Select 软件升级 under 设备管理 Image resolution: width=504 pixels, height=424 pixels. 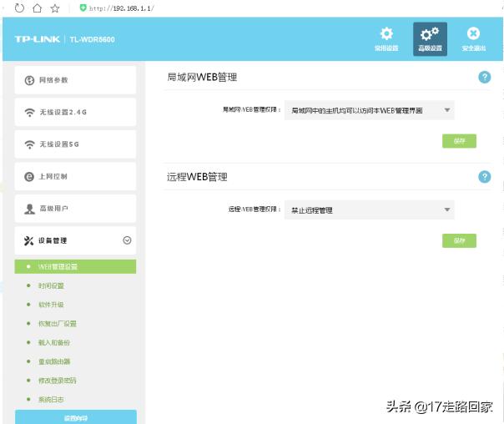tap(52, 305)
